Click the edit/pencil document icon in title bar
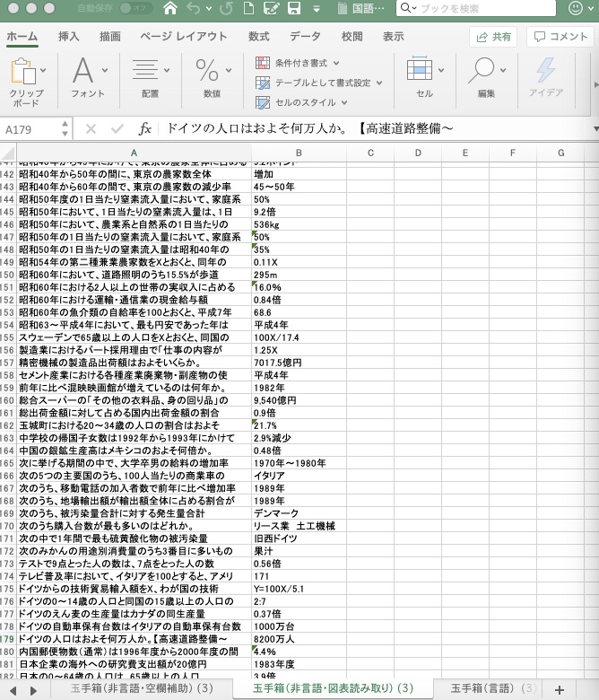599x700 pixels. 271,8
